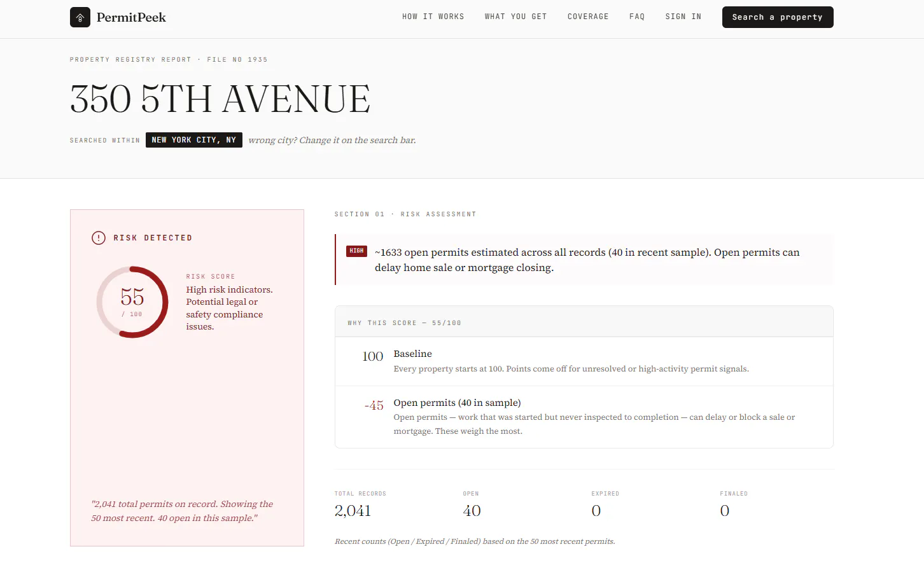Click the baseline value 100
Screen dimensions: 924x570
pos(373,356)
